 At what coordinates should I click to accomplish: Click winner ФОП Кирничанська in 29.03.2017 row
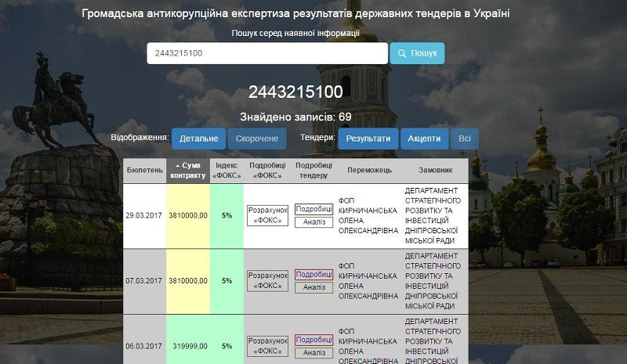tap(368, 215)
